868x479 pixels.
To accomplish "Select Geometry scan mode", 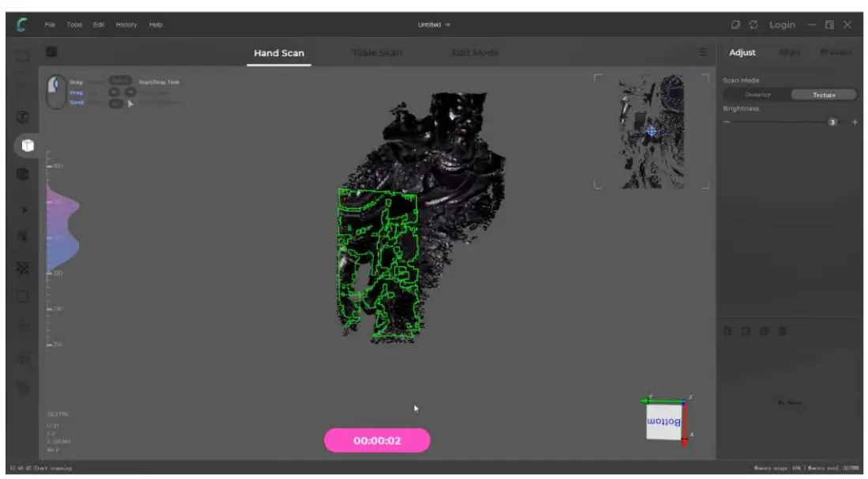I will tap(757, 95).
